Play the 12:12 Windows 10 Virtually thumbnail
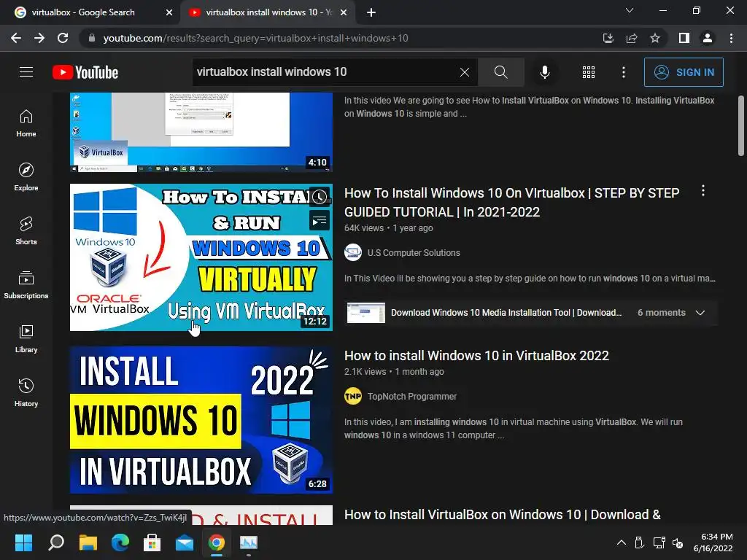 [201, 257]
